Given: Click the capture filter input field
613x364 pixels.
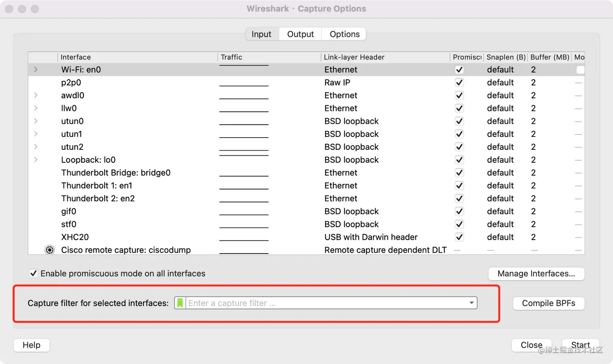Looking at the screenshot, I should [x=326, y=303].
